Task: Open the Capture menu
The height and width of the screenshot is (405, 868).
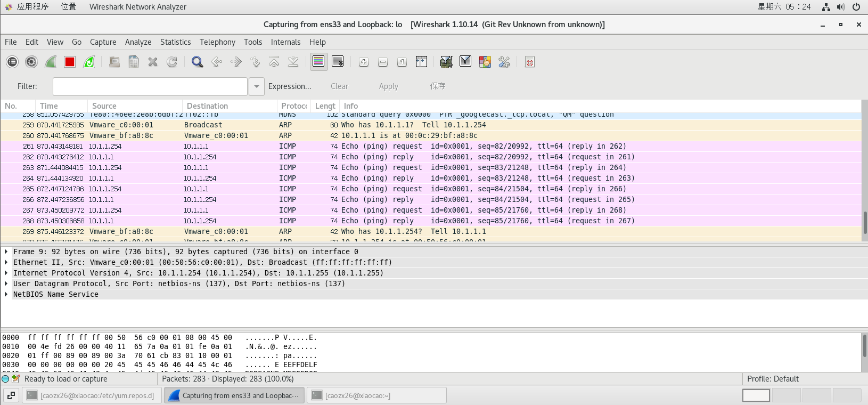Action: (103, 42)
